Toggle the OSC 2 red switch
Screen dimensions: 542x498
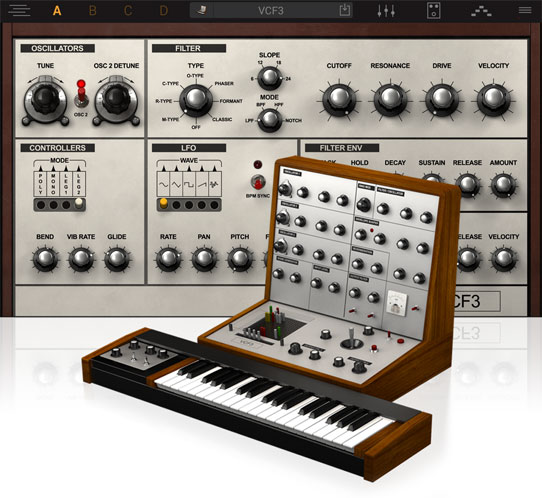coord(81,95)
